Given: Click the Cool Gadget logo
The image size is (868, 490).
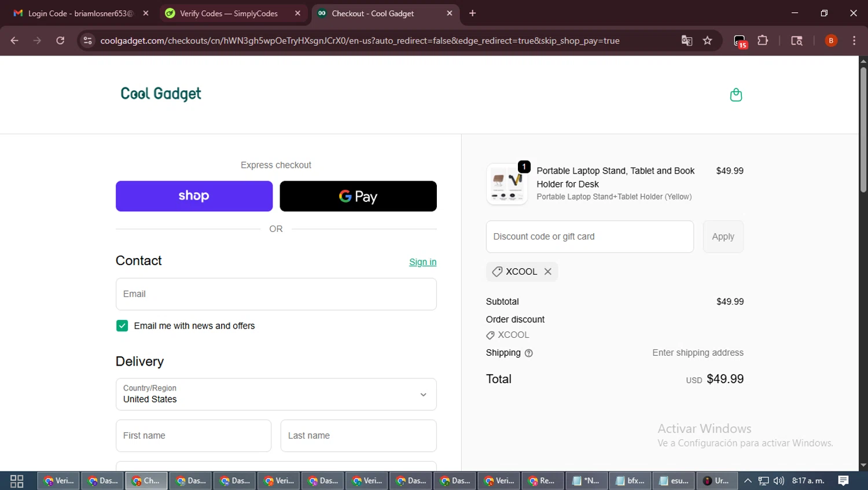Looking at the screenshot, I should point(161,94).
